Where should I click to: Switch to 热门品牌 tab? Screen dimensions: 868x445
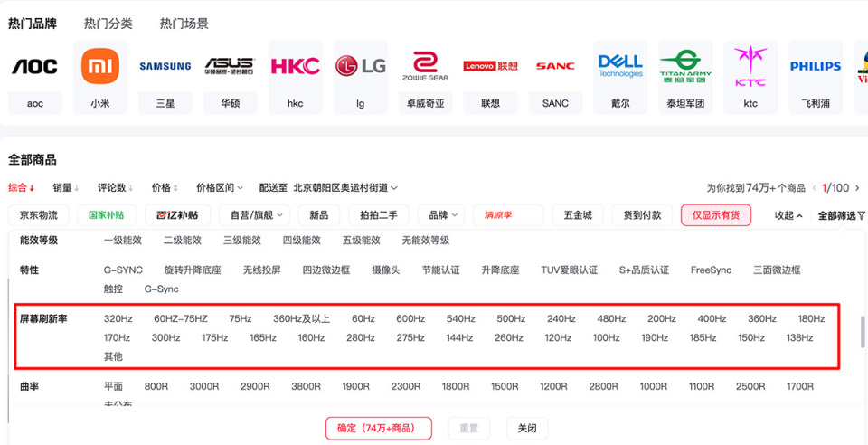pos(33,24)
